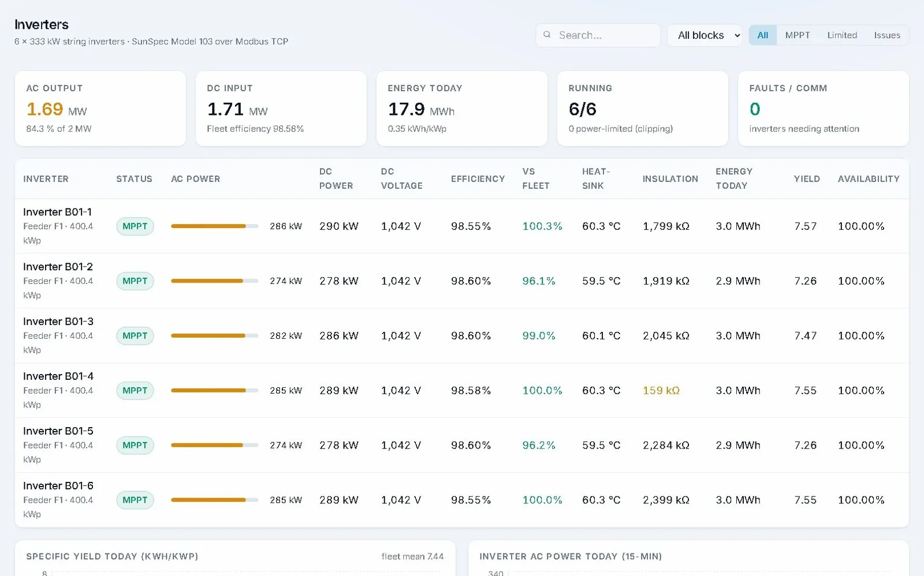This screenshot has width=924, height=576.
Task: Click the MPPT badge for Inverter B01-1
Action: [x=135, y=226]
